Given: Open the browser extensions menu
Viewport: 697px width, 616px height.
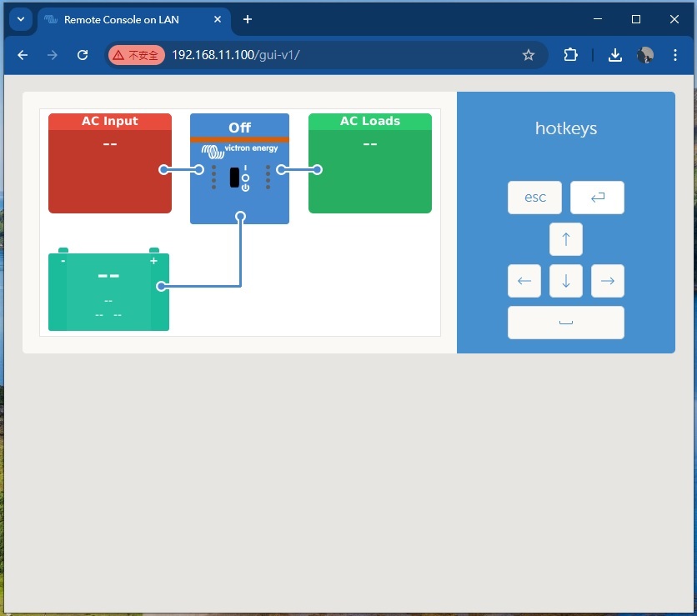Looking at the screenshot, I should (x=570, y=55).
